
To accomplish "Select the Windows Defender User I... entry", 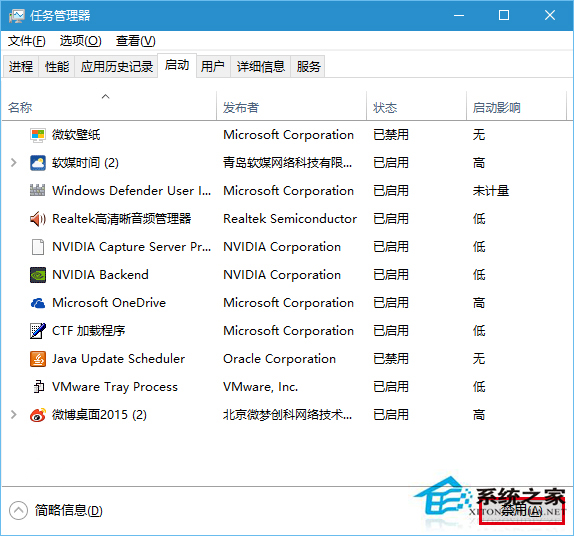I will [x=131, y=191].
